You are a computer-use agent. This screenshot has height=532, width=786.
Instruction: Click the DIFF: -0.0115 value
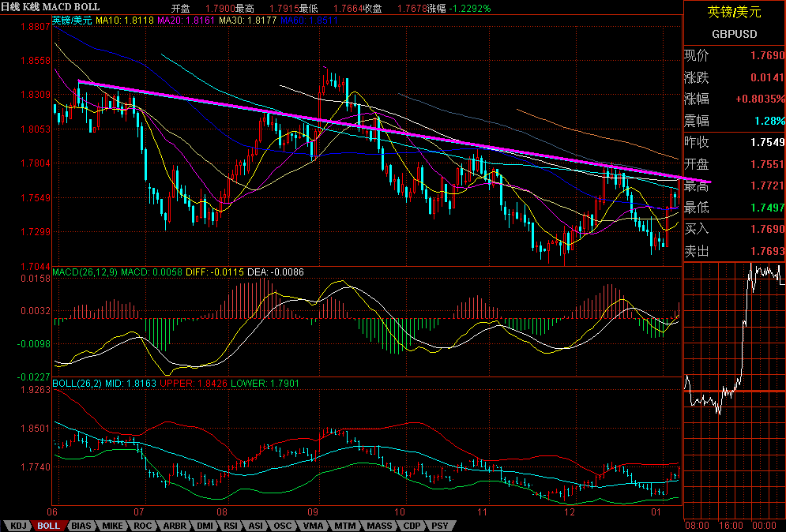[215, 272]
